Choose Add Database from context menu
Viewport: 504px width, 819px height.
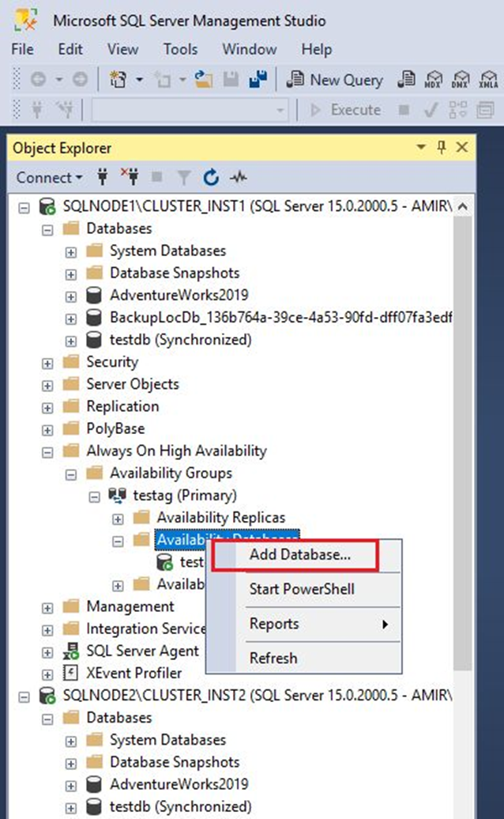300,555
